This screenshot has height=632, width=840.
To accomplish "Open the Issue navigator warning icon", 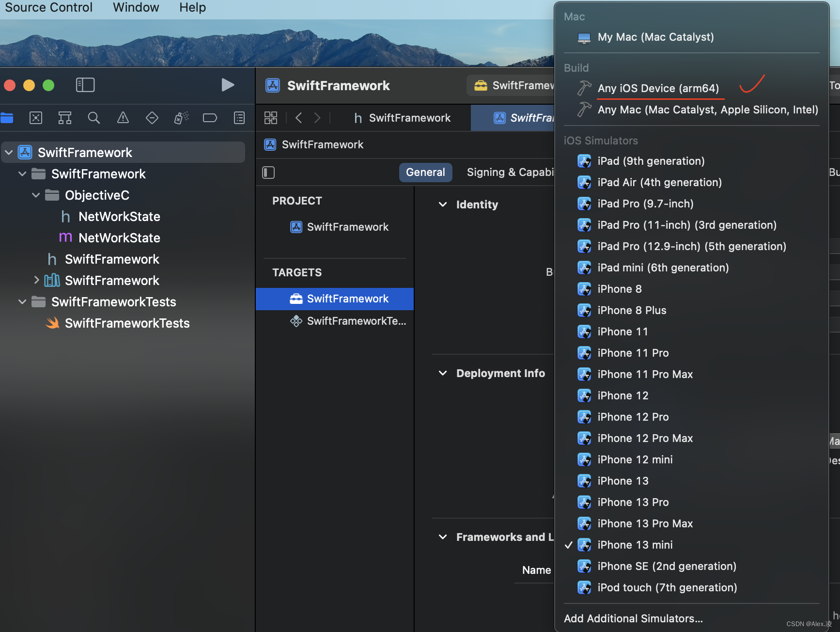I will [x=123, y=118].
